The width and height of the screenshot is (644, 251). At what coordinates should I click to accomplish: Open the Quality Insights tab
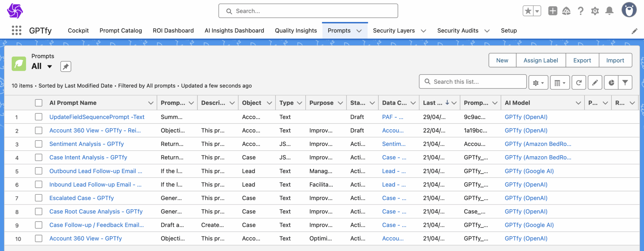click(296, 31)
